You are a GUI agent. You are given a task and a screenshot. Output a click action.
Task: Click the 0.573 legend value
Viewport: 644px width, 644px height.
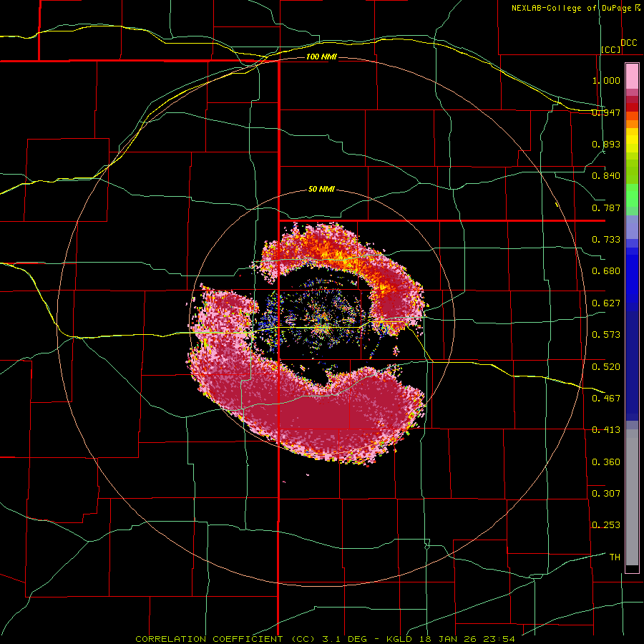[606, 335]
